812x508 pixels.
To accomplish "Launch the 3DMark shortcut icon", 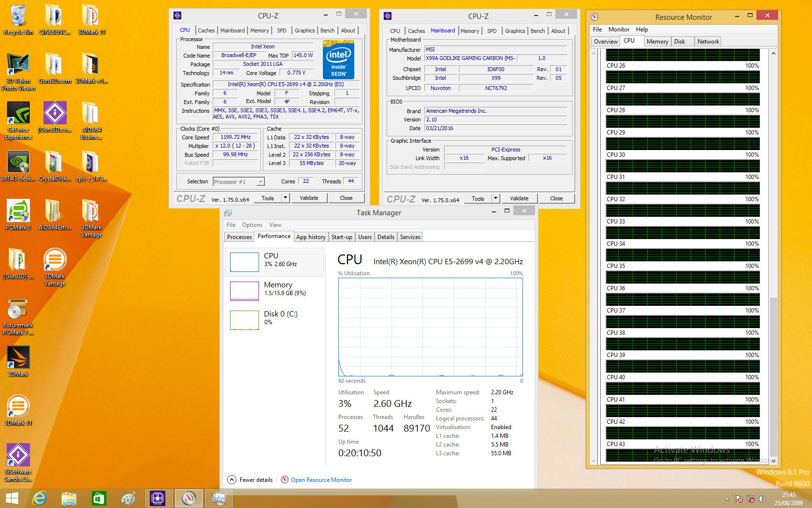I will (18, 361).
